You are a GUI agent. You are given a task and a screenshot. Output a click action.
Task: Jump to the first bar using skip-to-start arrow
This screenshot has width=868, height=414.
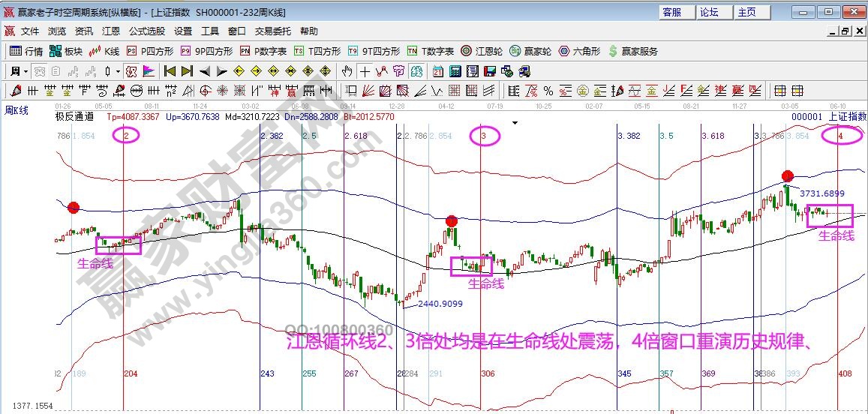tap(170, 71)
